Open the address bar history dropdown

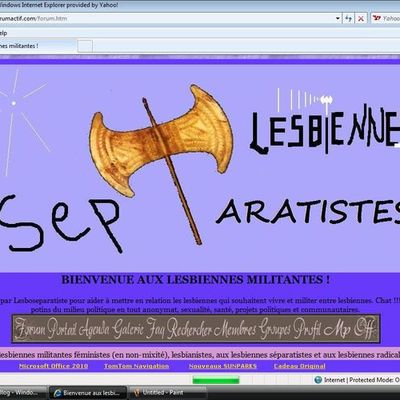338,18
